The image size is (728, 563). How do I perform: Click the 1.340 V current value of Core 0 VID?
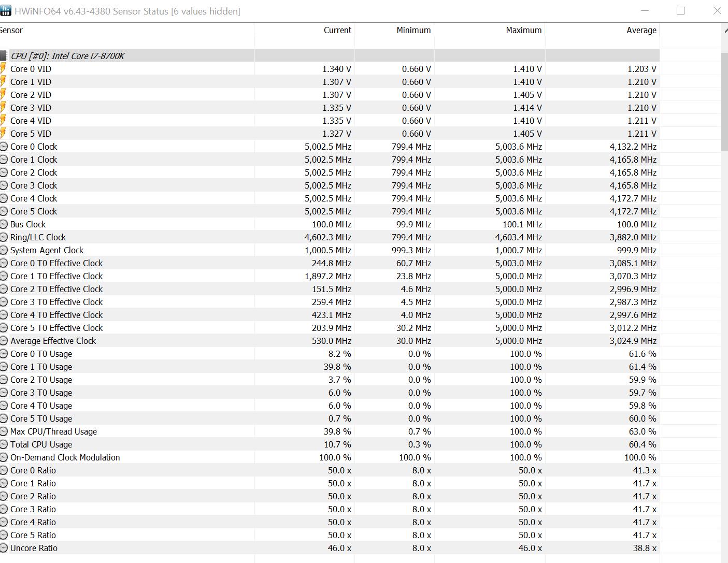point(337,69)
